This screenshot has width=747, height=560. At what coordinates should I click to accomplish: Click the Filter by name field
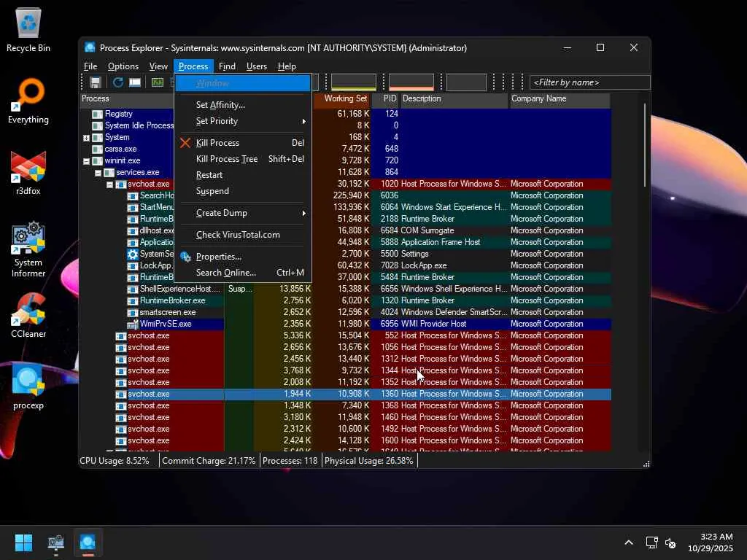click(x=589, y=82)
